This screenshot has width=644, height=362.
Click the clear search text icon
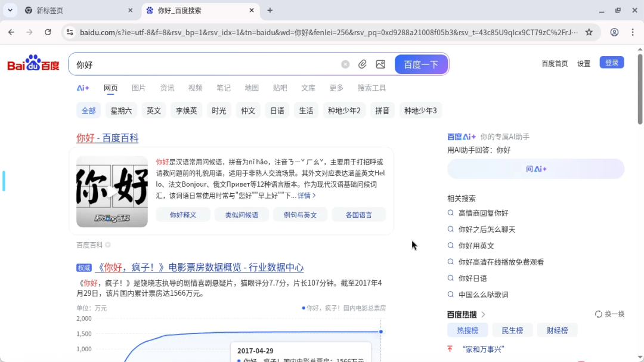tap(345, 64)
